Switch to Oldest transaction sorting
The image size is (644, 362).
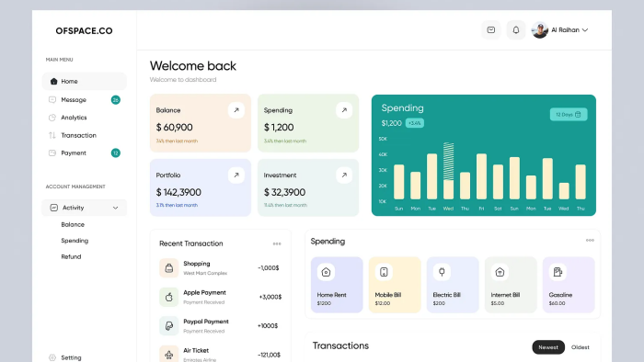(580, 347)
